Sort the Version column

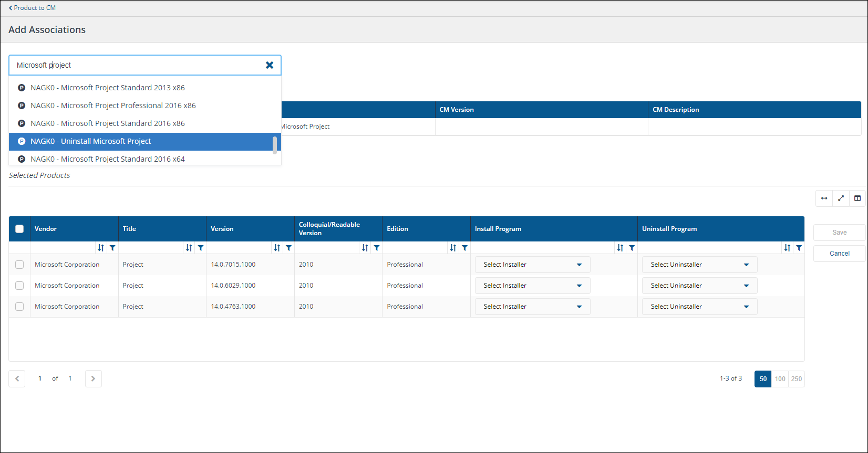tap(277, 248)
